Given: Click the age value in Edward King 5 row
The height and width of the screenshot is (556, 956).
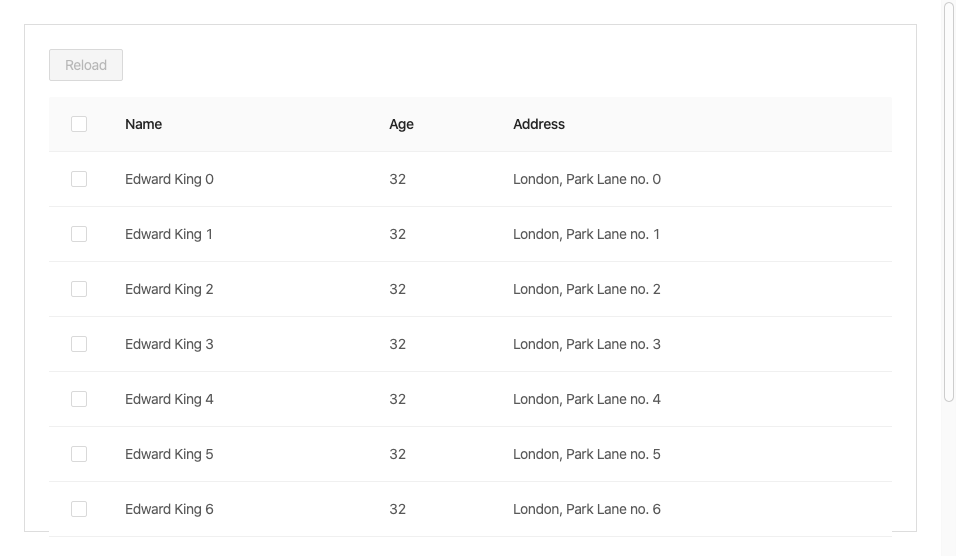Looking at the screenshot, I should pos(398,454).
